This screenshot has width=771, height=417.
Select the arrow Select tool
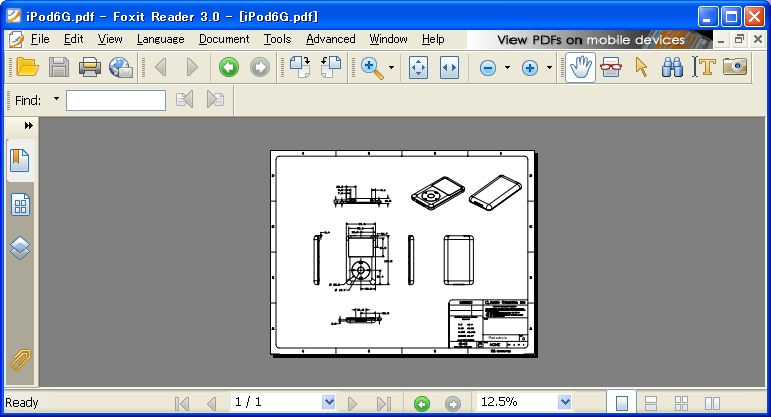click(x=642, y=67)
